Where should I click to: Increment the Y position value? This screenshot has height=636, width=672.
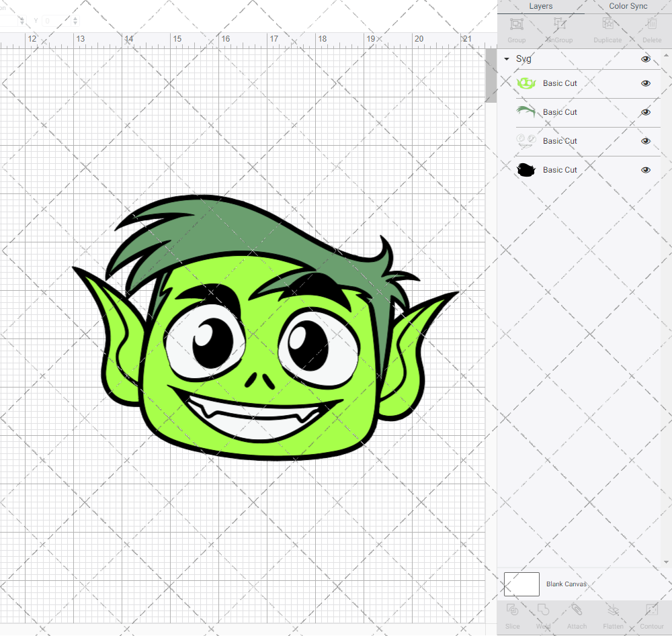75,18
